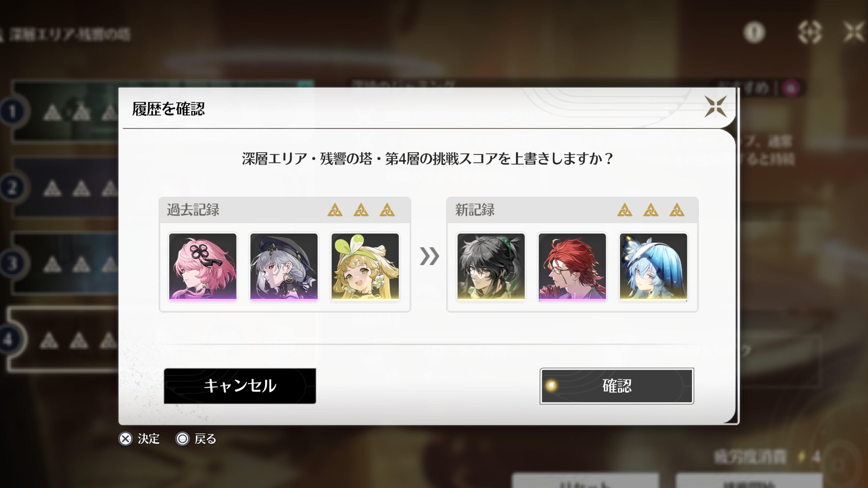Image resolution: width=868 pixels, height=488 pixels.
Task: Click the 確認 confirm button
Action: pyautogui.click(x=617, y=386)
